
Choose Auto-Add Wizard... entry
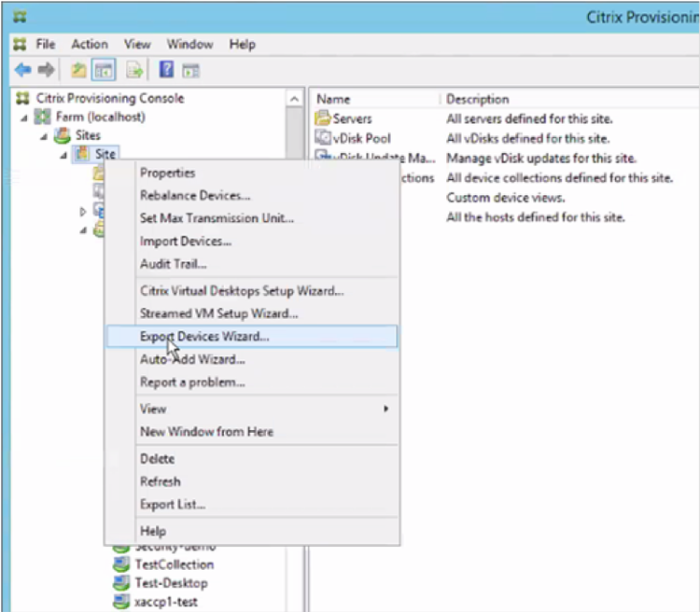[252, 359]
